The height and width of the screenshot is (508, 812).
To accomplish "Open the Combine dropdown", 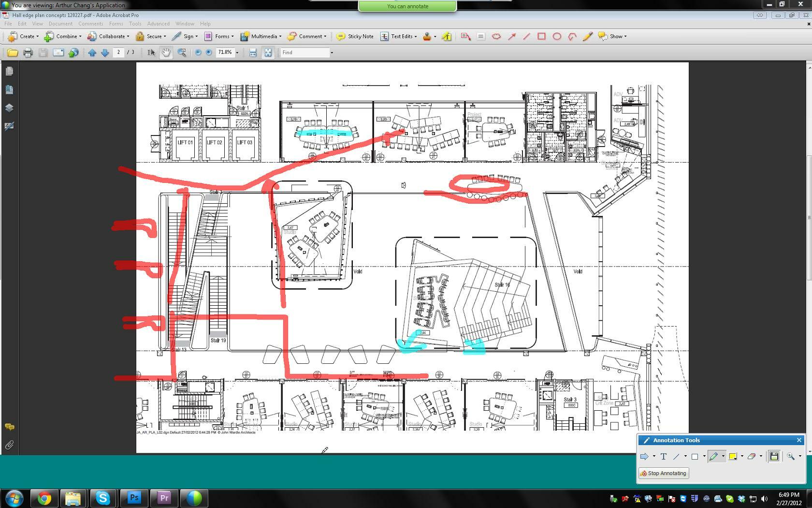I will [x=63, y=36].
